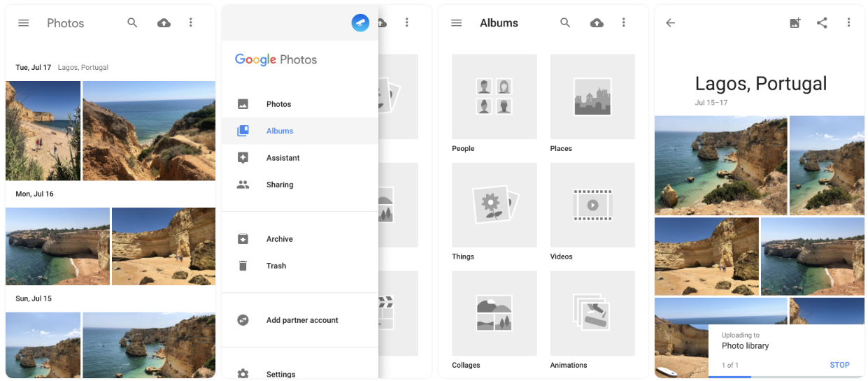This screenshot has height=381, width=868.
Task: Click the Settings gear icon in drawer
Action: coord(243,374)
